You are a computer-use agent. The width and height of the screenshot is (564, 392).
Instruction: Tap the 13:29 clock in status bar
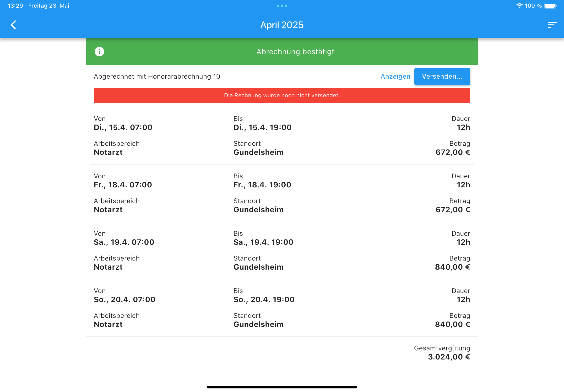click(15, 6)
